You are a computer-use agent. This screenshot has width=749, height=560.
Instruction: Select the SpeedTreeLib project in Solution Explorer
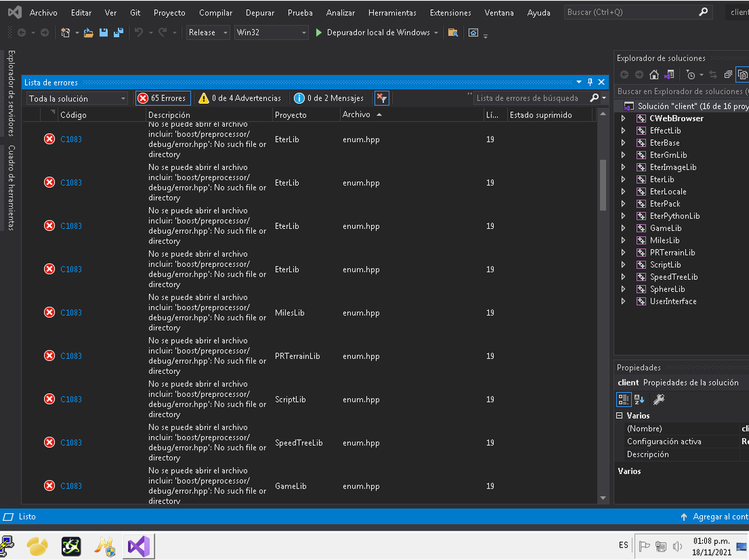coord(673,276)
